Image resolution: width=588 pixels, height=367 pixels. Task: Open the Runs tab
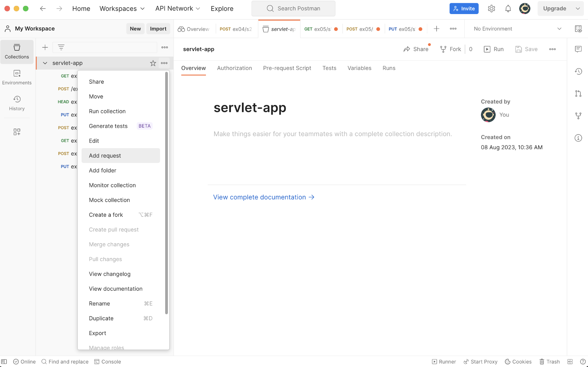pyautogui.click(x=389, y=68)
